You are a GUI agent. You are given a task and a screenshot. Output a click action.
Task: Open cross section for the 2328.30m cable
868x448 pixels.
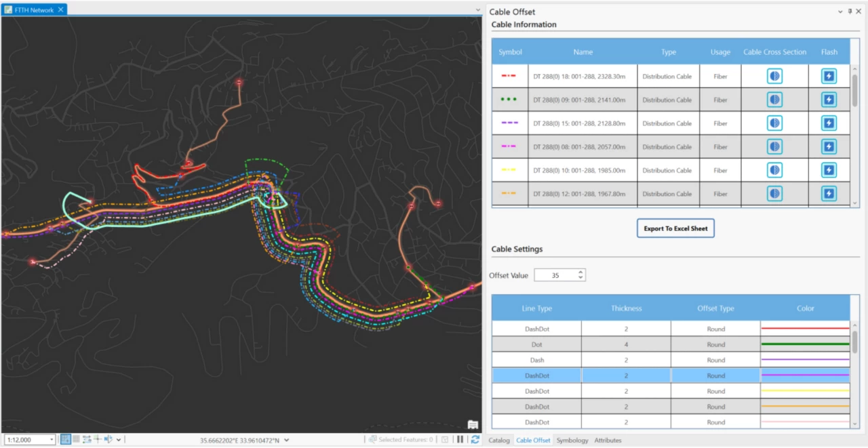774,76
